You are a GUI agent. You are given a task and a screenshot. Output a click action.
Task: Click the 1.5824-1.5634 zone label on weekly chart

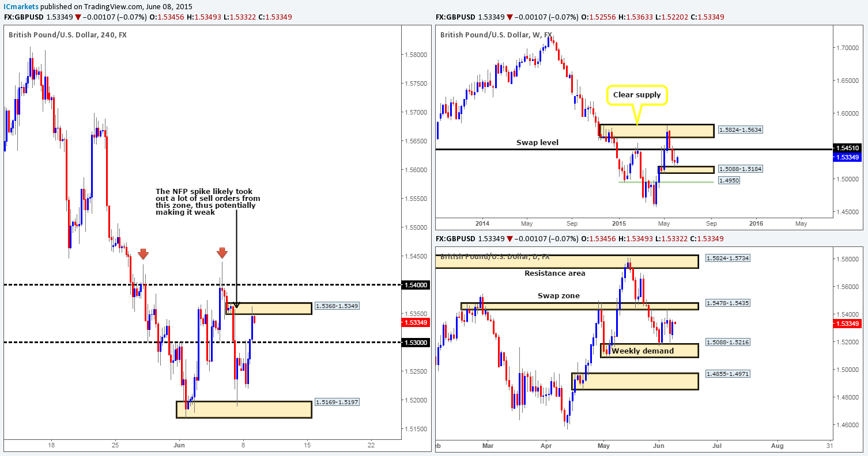(741, 130)
